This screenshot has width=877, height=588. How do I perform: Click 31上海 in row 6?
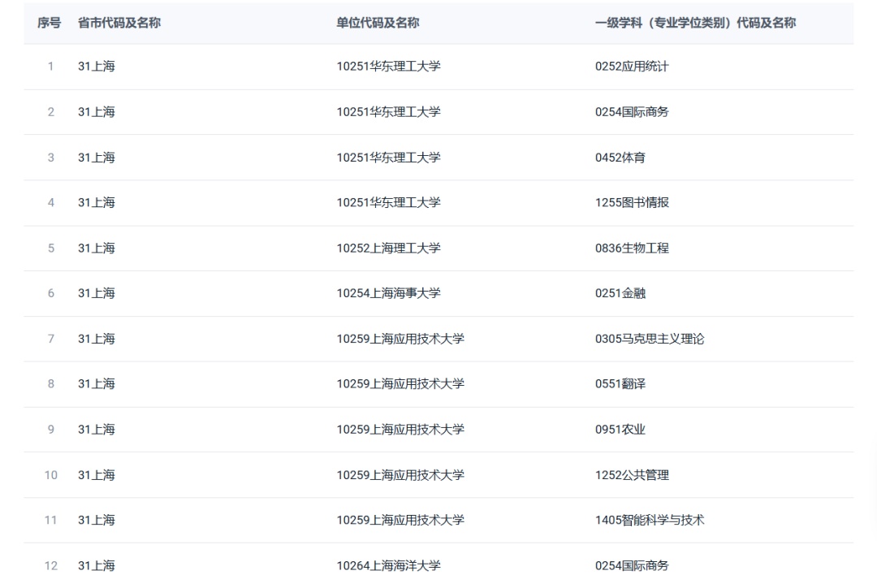pyautogui.click(x=96, y=293)
